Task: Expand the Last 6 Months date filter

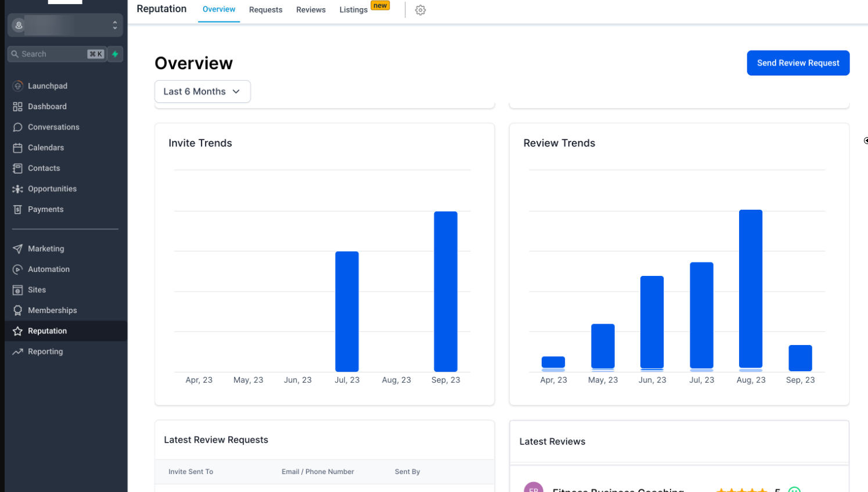Action: tap(202, 91)
